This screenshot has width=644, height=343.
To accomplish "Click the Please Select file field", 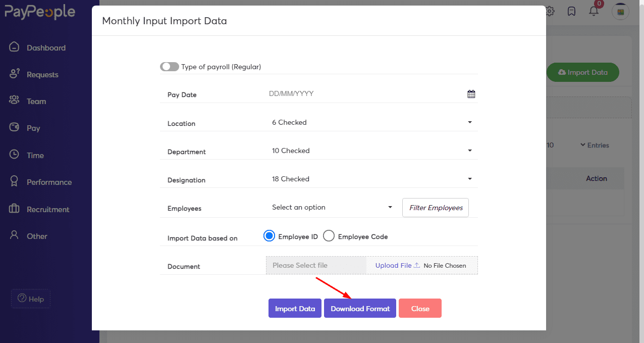I will coord(315,265).
